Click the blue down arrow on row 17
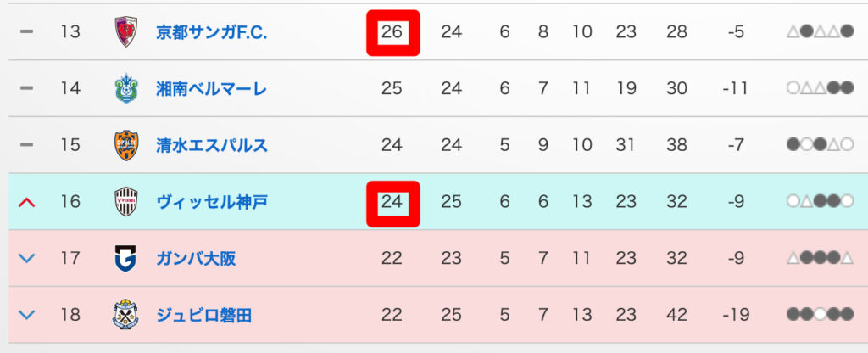Screen dimensions: 868x353 coord(26,258)
